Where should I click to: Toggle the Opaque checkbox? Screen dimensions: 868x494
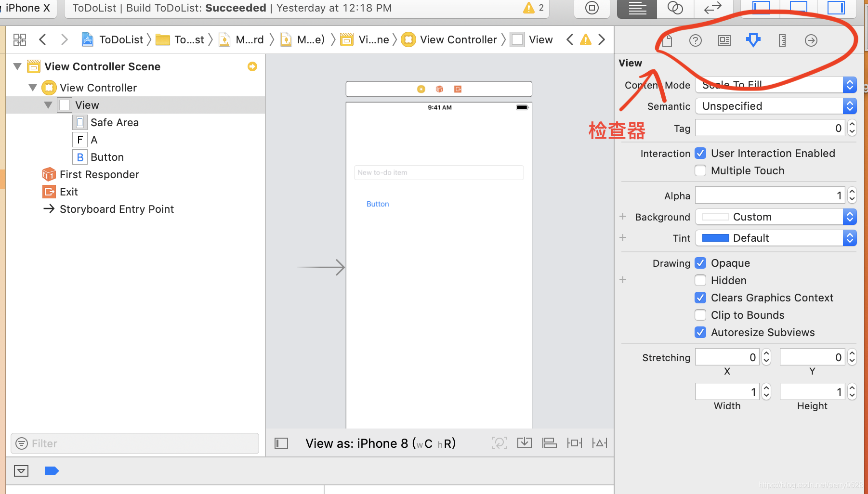(700, 263)
